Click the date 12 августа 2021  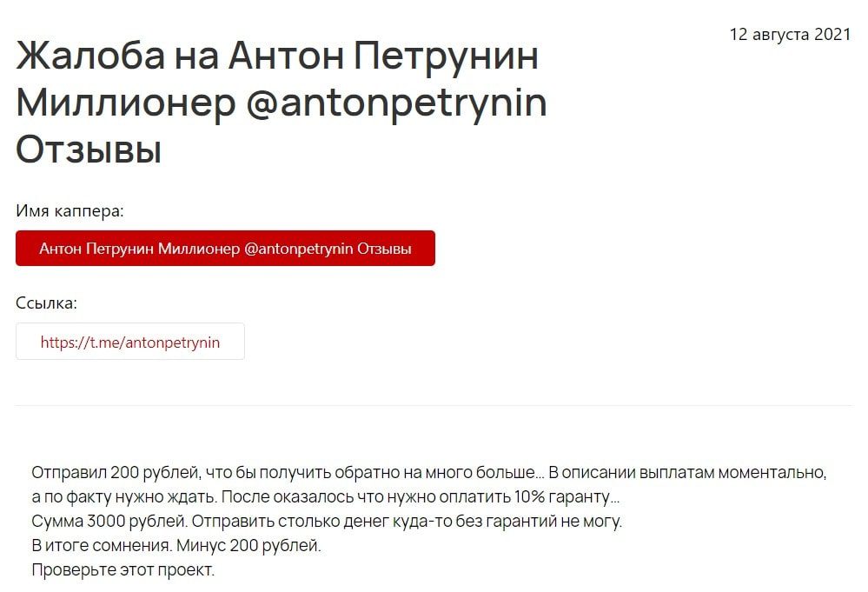790,34
